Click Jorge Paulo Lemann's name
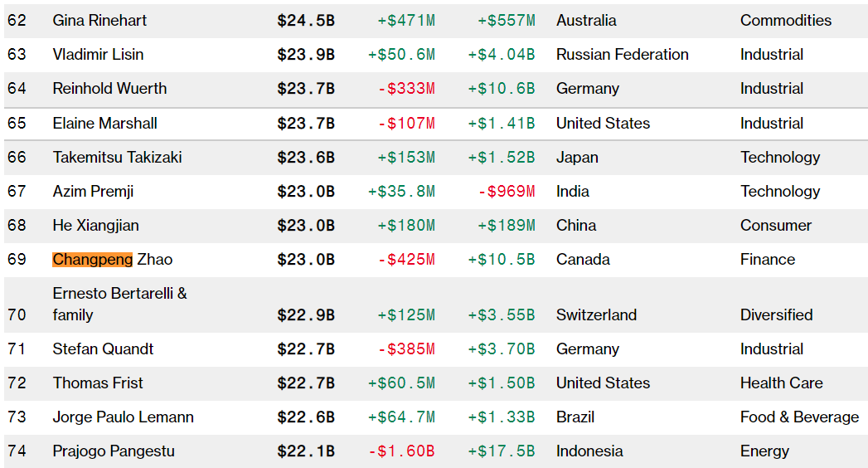The image size is (868, 468). [x=123, y=417]
